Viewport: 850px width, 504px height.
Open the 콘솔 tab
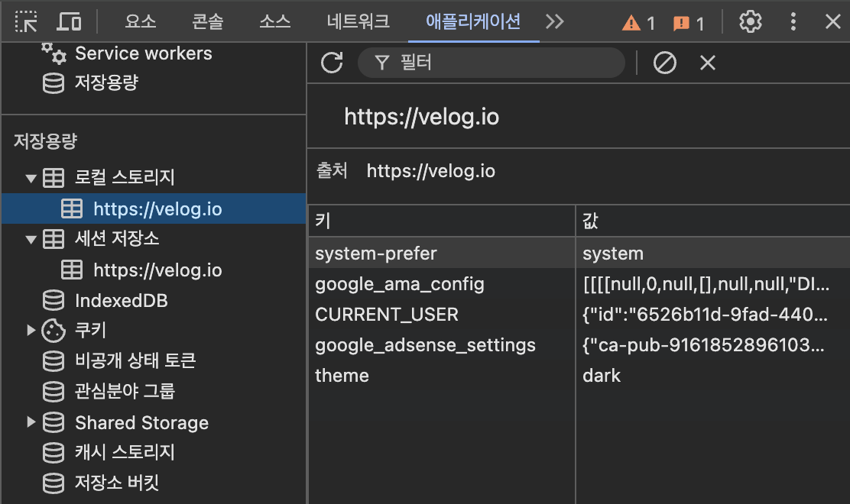click(x=208, y=21)
